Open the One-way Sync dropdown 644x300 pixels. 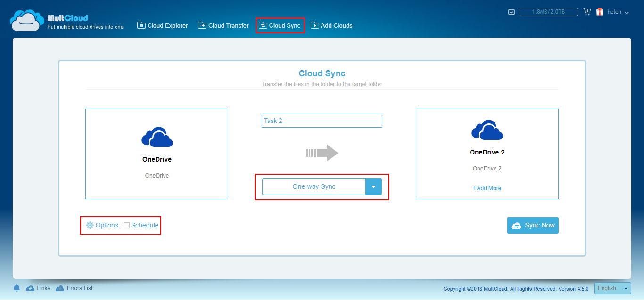[x=322, y=186]
